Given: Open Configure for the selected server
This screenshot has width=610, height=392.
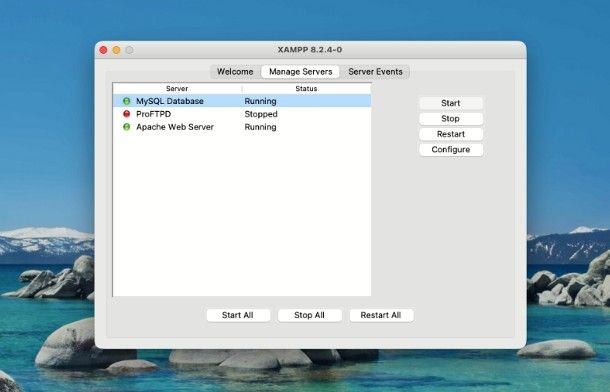Looking at the screenshot, I should tap(451, 150).
